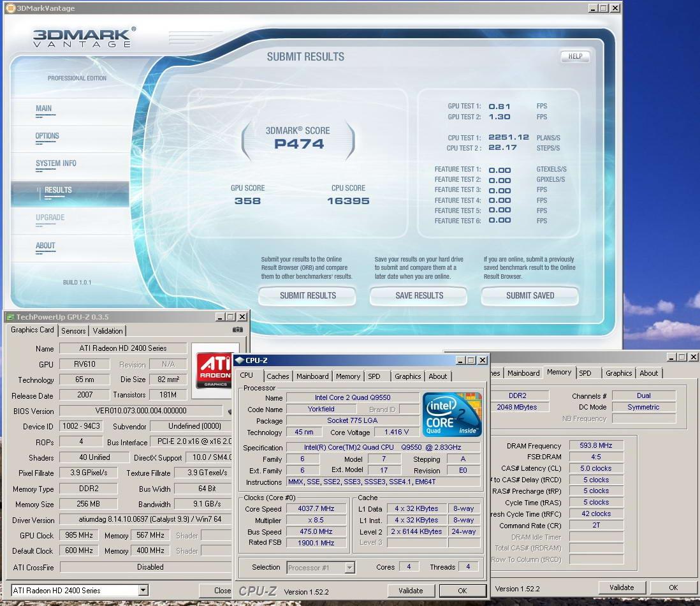Open SPD tab in front CPU-Z window

[374, 376]
